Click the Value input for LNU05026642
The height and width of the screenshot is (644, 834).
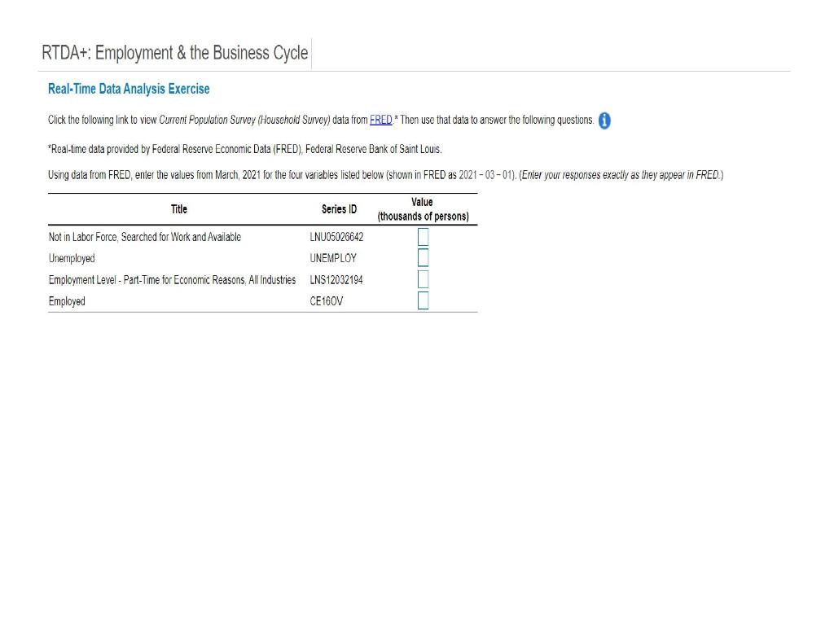click(422, 237)
